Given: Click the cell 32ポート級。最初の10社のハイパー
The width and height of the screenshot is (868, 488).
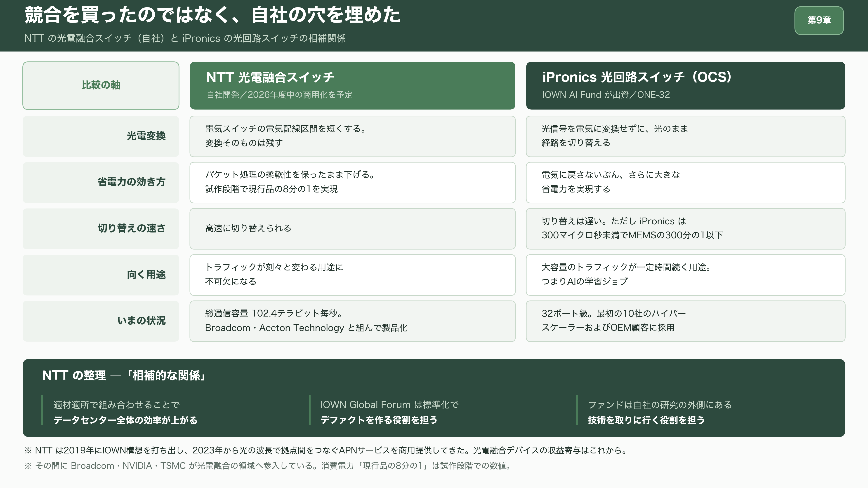Looking at the screenshot, I should [x=685, y=321].
